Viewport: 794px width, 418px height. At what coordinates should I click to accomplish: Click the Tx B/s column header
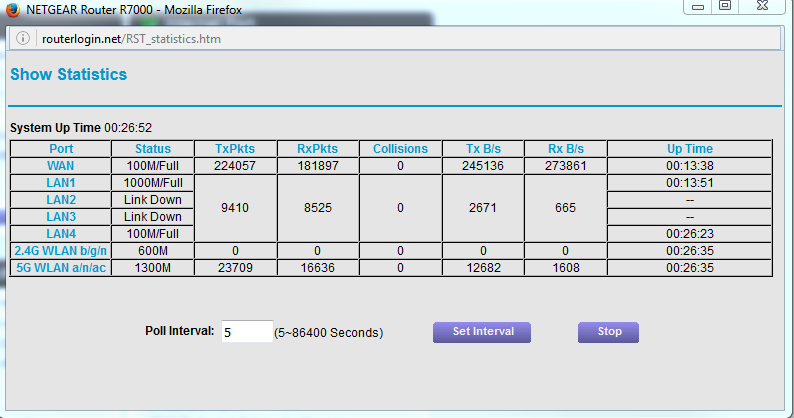click(x=483, y=149)
